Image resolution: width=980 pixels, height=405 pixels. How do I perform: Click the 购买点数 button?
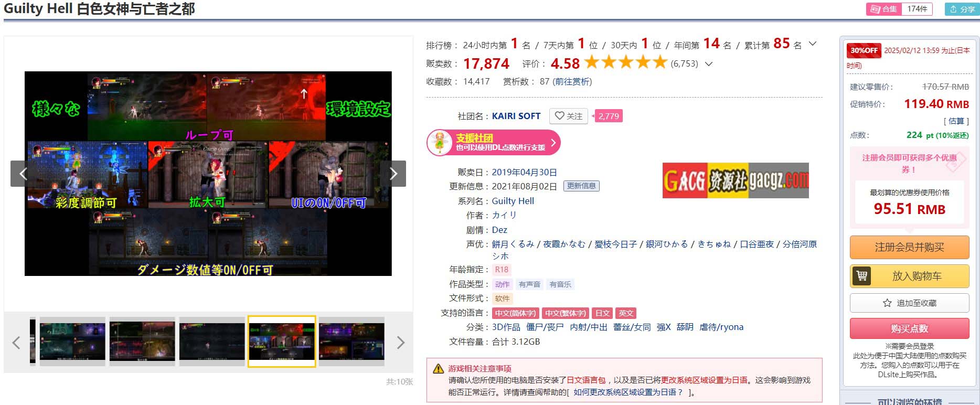pyautogui.click(x=909, y=328)
